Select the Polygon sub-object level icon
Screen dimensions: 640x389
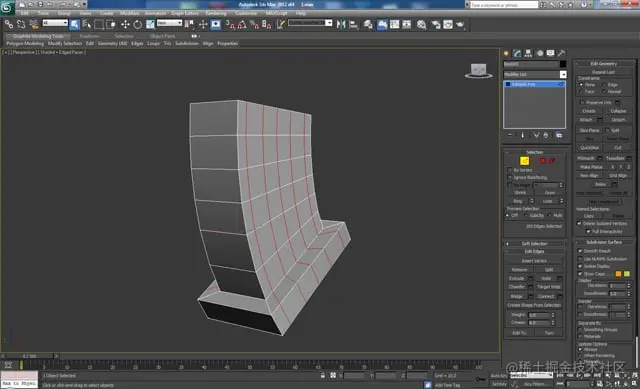(x=542, y=161)
